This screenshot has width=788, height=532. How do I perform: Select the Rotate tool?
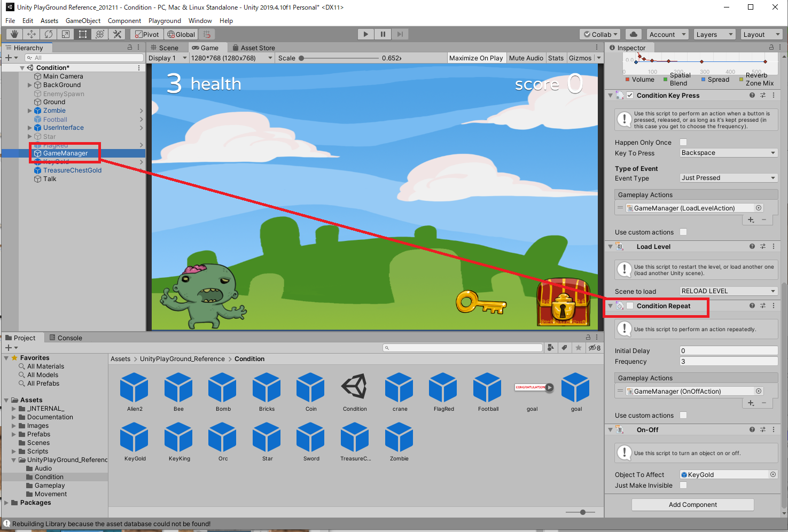(x=48, y=34)
